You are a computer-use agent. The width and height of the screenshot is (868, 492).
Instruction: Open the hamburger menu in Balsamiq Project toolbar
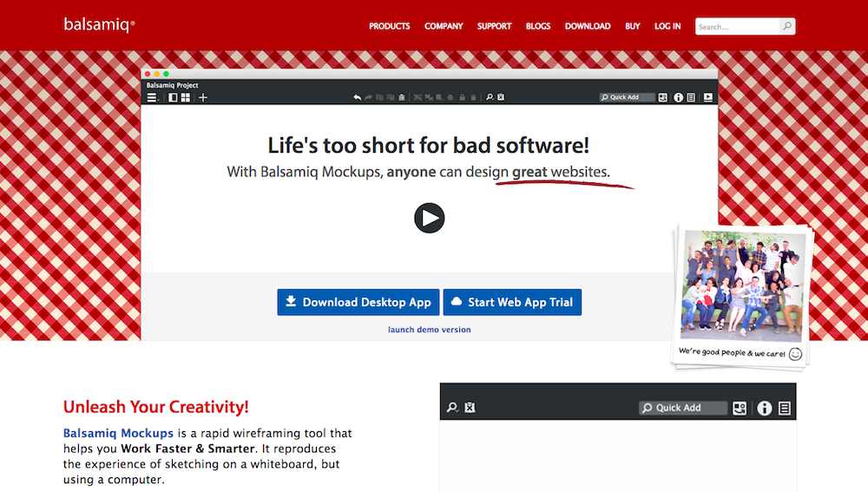coord(152,98)
